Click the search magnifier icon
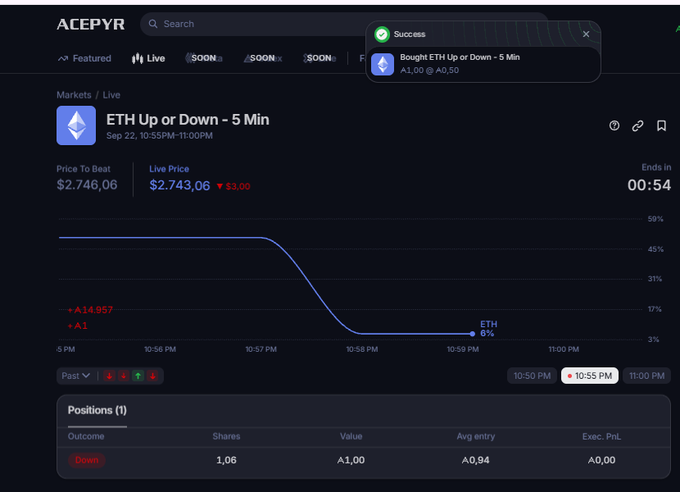Viewport: 680px width, 492px height. (153, 24)
